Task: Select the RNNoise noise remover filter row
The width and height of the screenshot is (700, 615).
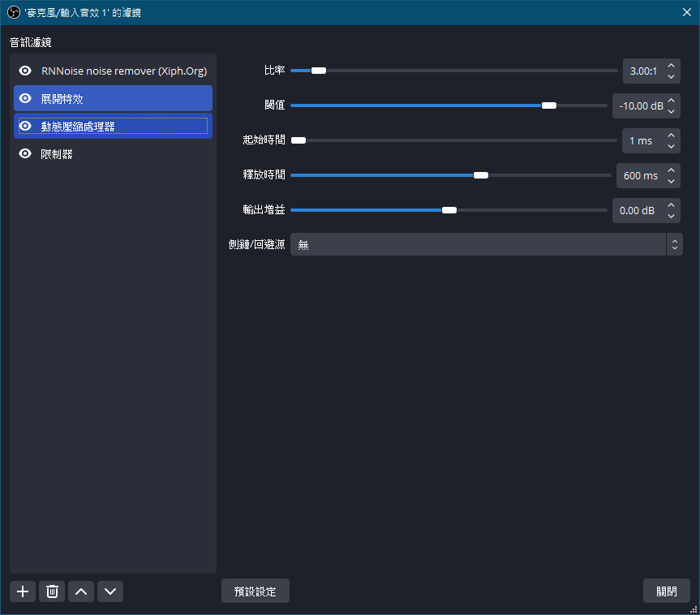Action: 113,71
